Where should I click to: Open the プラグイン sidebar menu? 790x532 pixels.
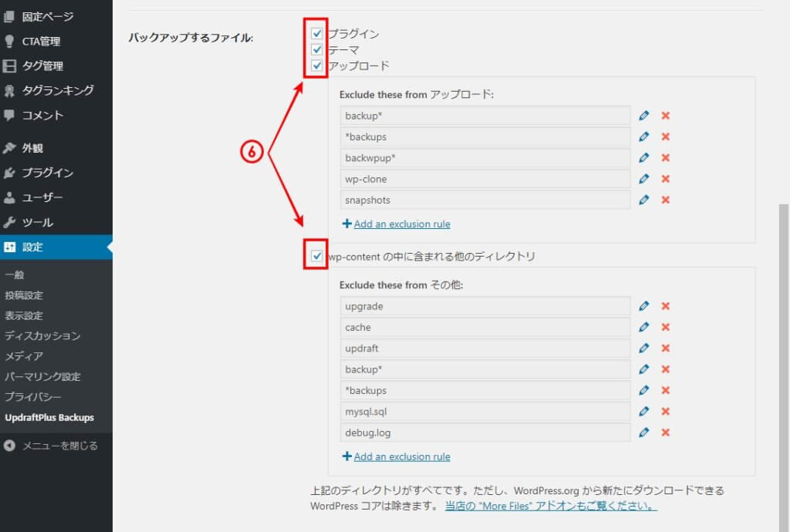pos(47,173)
